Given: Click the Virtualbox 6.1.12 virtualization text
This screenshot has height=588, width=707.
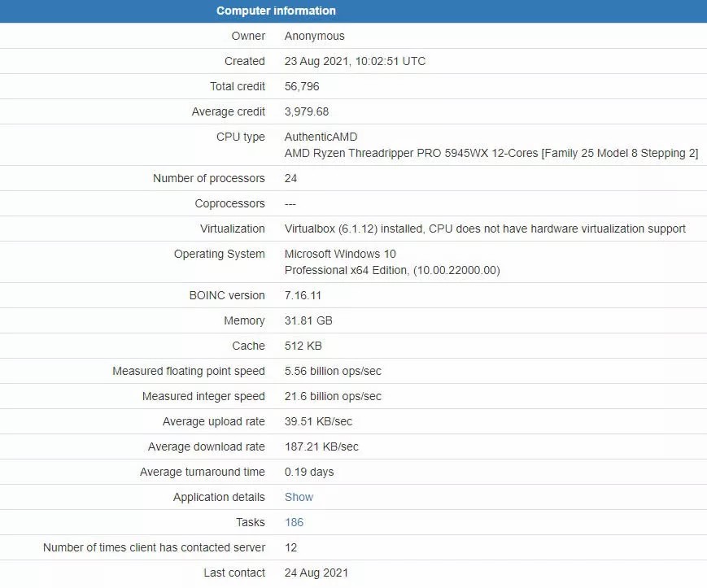Looking at the screenshot, I should coord(485,229).
